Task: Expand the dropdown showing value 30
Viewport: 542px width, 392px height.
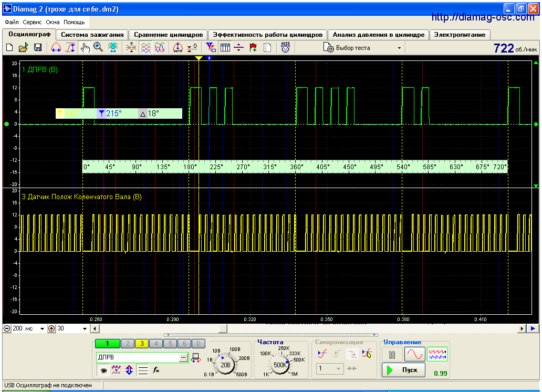Action: pos(85,329)
